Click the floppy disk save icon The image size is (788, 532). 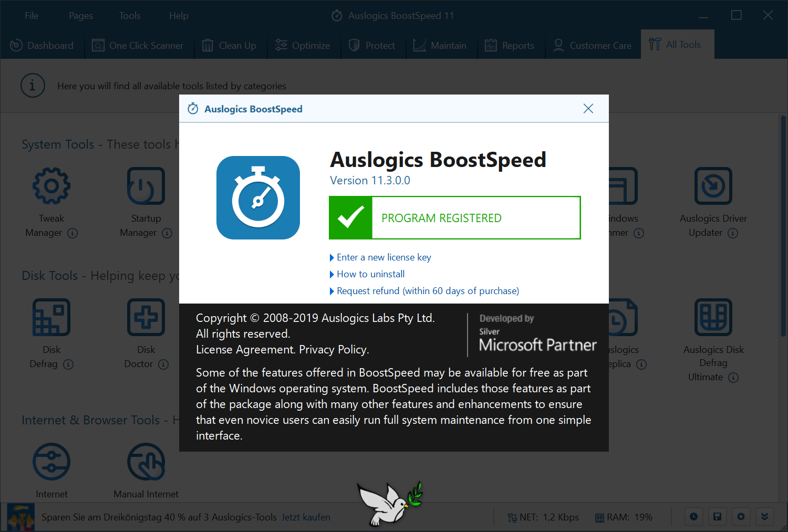(x=717, y=517)
